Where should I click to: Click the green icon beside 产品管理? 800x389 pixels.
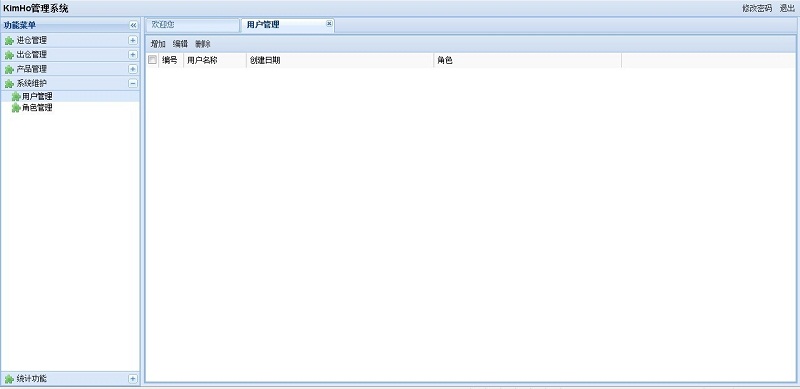click(x=9, y=69)
